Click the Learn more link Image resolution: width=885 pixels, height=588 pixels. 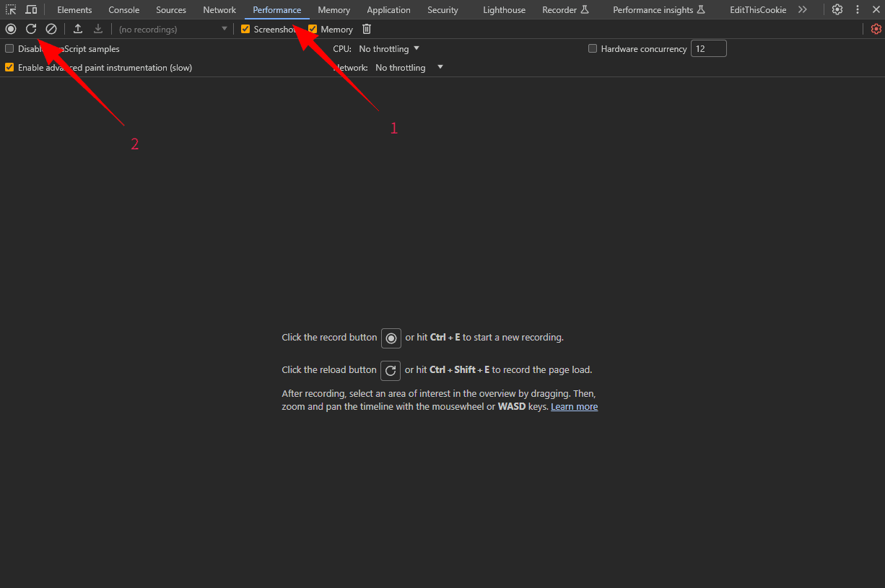pyautogui.click(x=574, y=406)
